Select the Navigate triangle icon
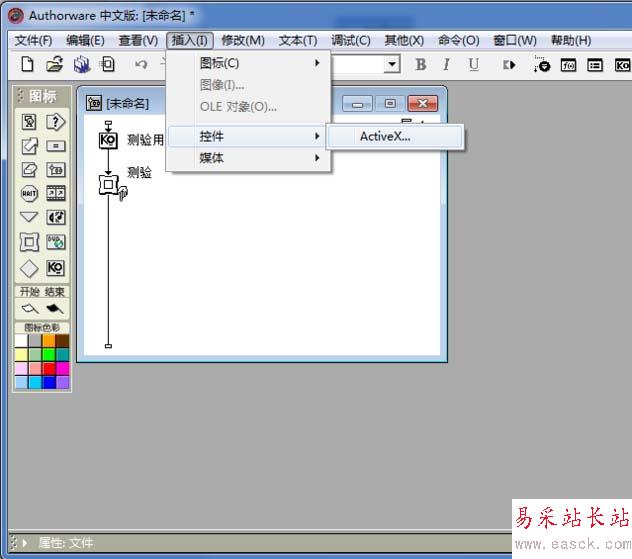The height and width of the screenshot is (559, 632). [x=29, y=217]
